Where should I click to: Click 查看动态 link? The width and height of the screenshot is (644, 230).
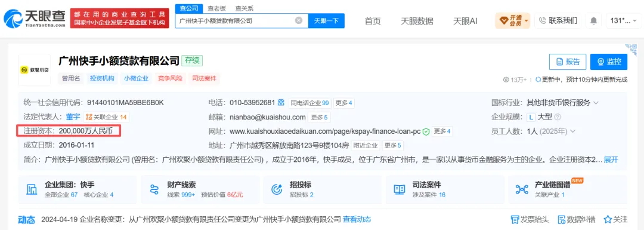coord(357,219)
